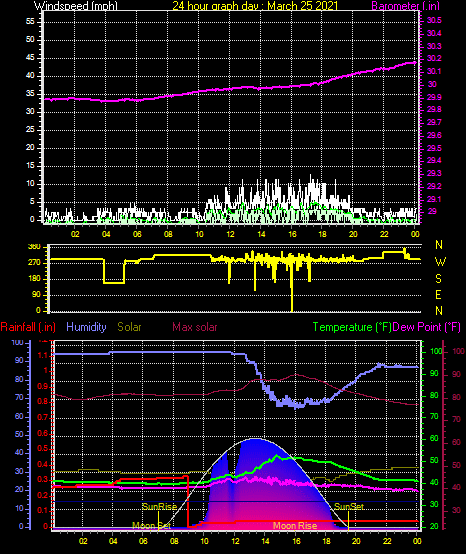Click the Windspeed (mph) axis title
The width and height of the screenshot is (466, 554).
pyautogui.click(x=76, y=6)
